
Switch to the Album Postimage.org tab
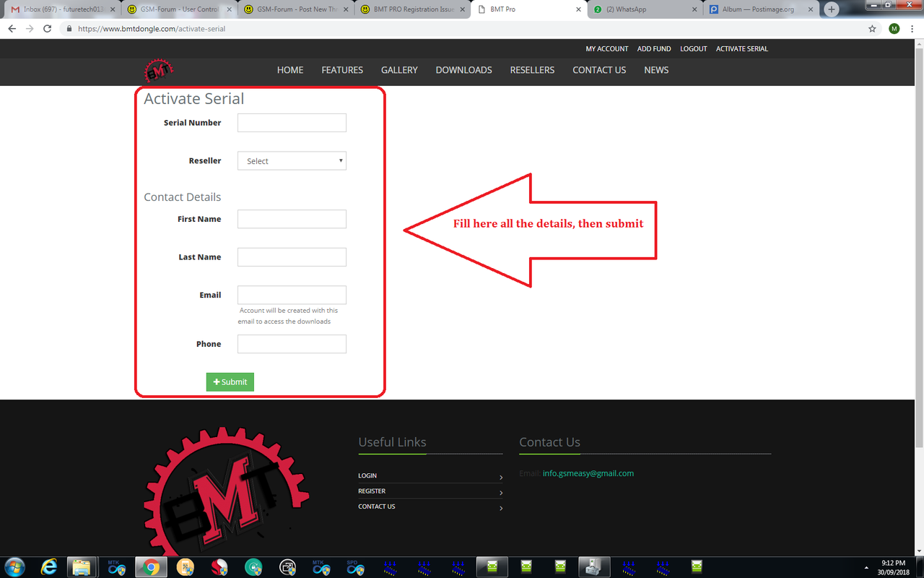tap(760, 9)
